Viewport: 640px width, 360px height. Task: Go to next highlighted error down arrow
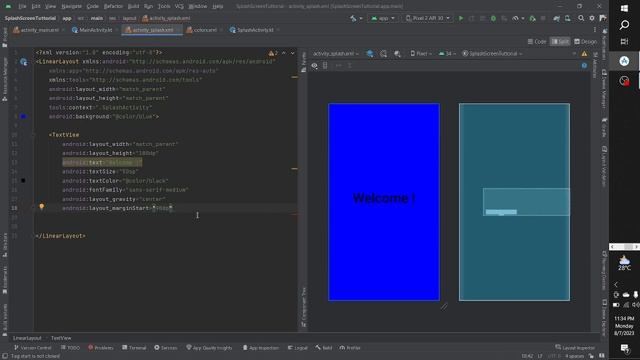click(292, 53)
